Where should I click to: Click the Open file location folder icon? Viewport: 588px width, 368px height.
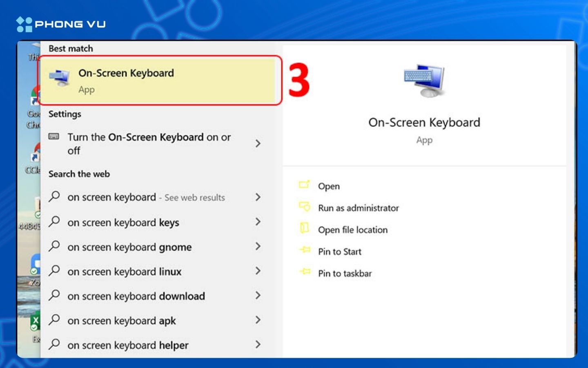(x=305, y=229)
